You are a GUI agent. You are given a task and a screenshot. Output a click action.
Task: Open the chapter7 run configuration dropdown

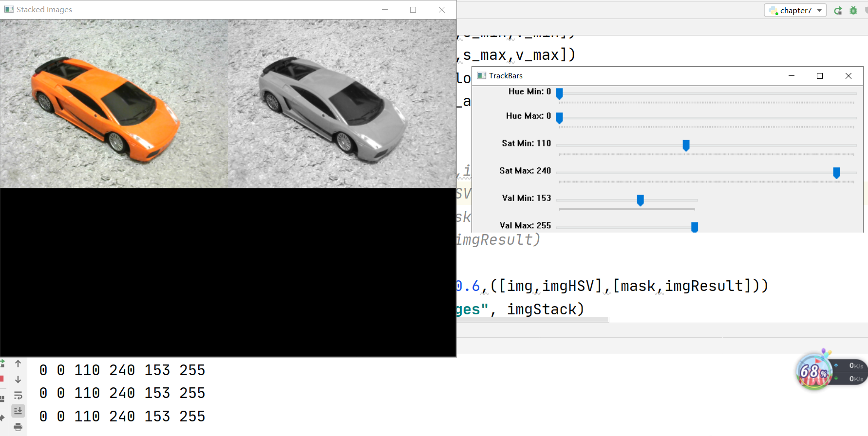tap(795, 10)
